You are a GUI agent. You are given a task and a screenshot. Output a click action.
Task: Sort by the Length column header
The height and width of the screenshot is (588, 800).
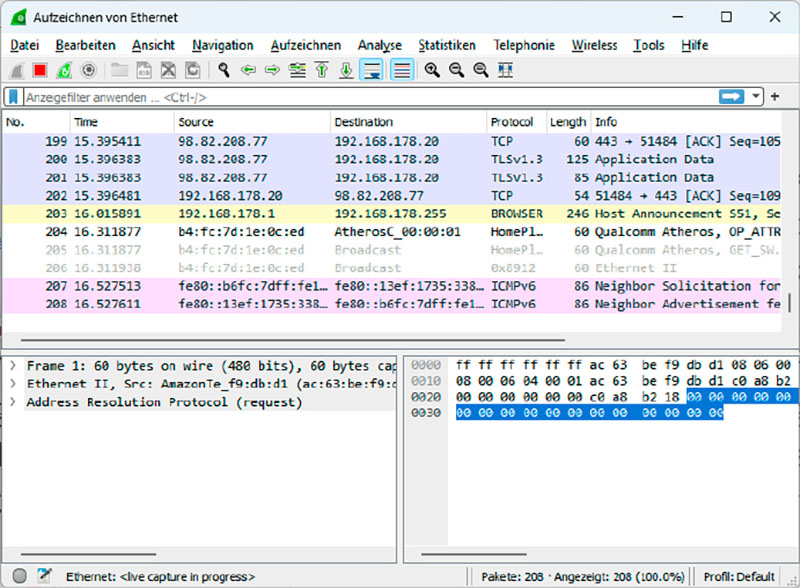[x=568, y=122]
